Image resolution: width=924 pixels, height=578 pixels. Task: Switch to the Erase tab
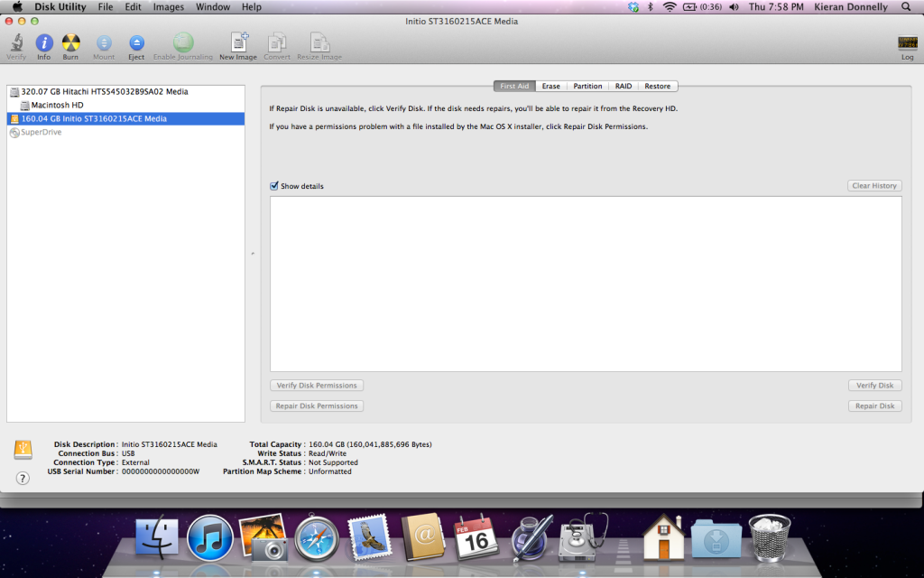point(551,86)
